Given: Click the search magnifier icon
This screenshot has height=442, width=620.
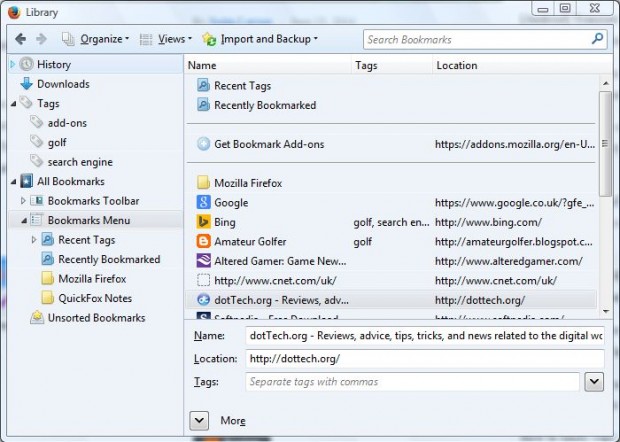Looking at the screenshot, I should 597,39.
